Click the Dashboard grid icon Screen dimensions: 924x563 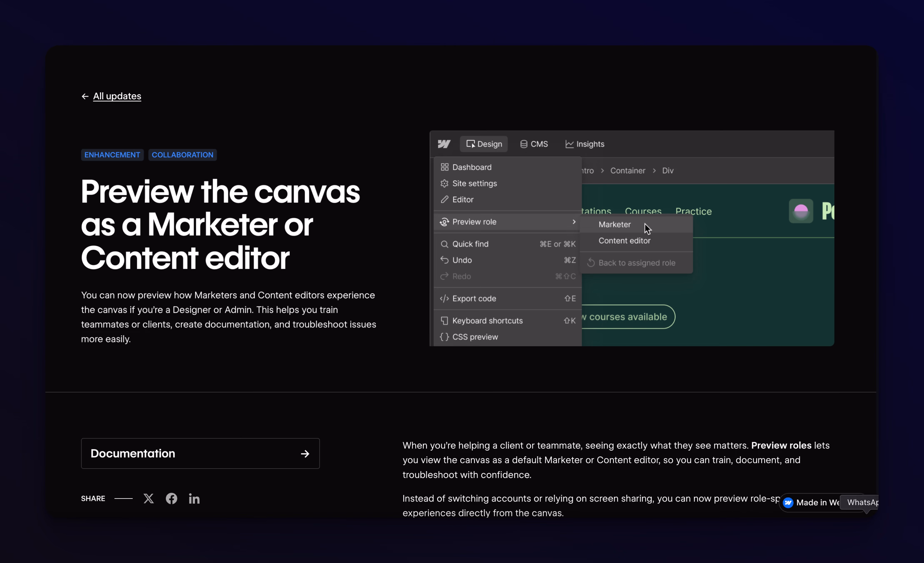[444, 167]
